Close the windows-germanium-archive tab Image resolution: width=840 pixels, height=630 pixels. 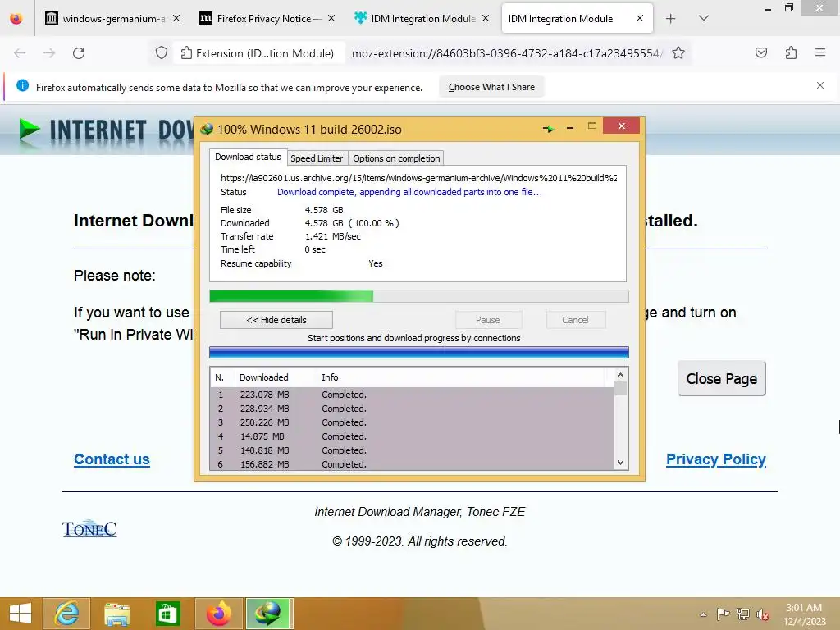[x=176, y=19]
